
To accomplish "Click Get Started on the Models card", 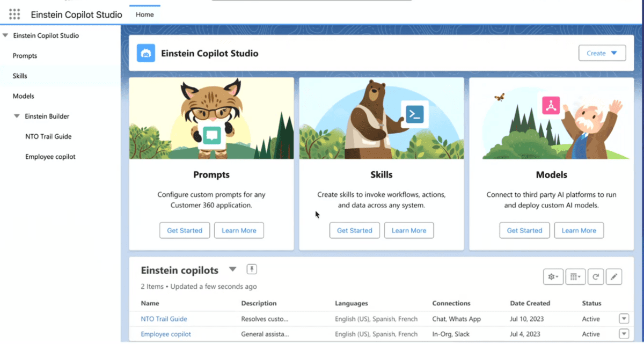I will [525, 230].
